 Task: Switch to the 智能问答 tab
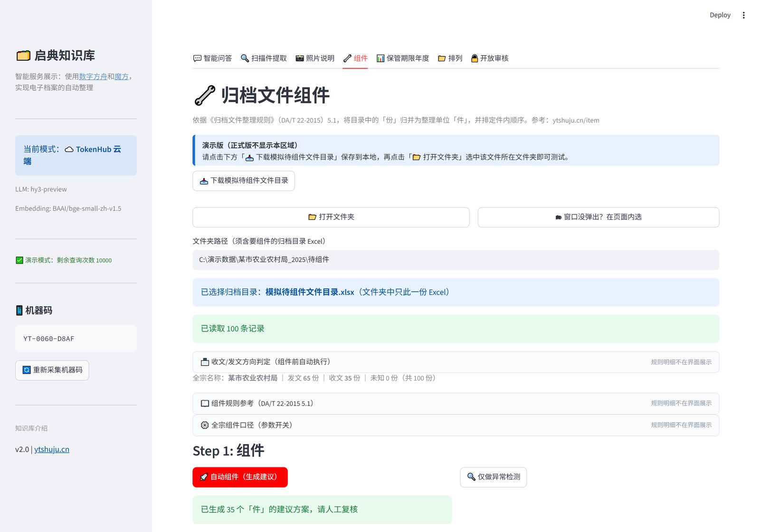coord(212,58)
